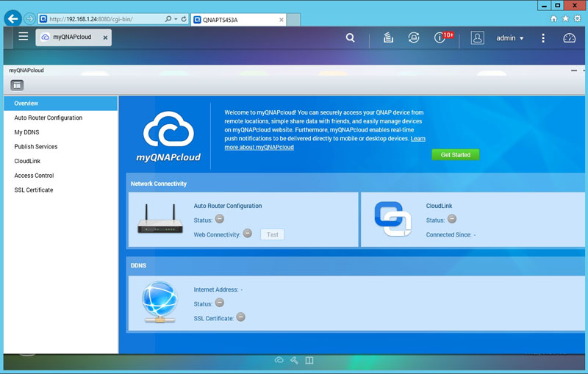Go to SSL Certificate settings
Image resolution: width=588 pixels, height=374 pixels.
(x=34, y=190)
